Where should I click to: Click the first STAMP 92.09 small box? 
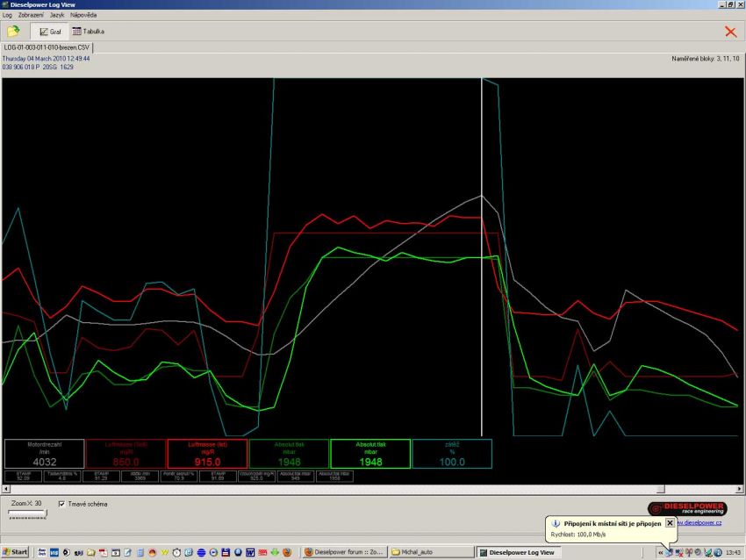pos(23,477)
